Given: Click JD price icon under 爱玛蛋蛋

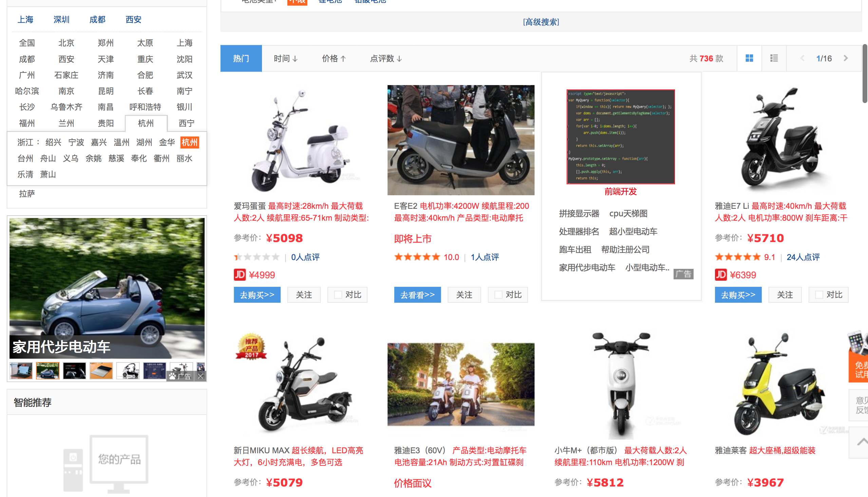Looking at the screenshot, I should [240, 275].
